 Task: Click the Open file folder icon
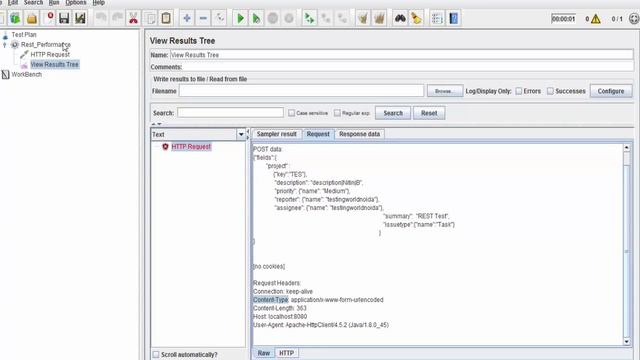point(32,18)
